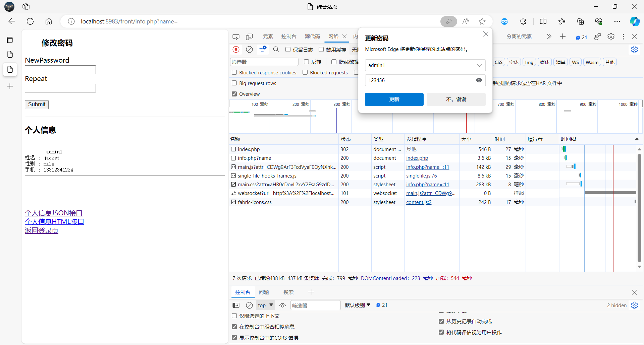Click into the NewPassword input field

[x=60, y=70]
